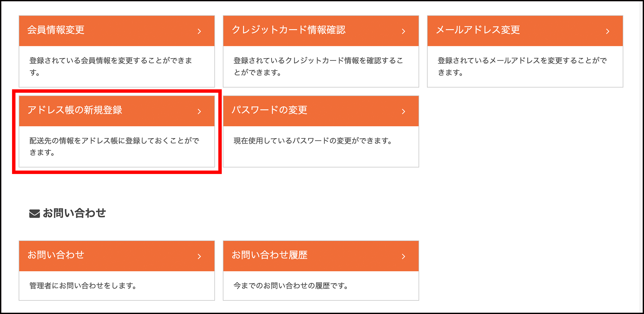
Task: Click the 配送先の情報をアドレス帳に登録 description text
Action: coord(114,146)
